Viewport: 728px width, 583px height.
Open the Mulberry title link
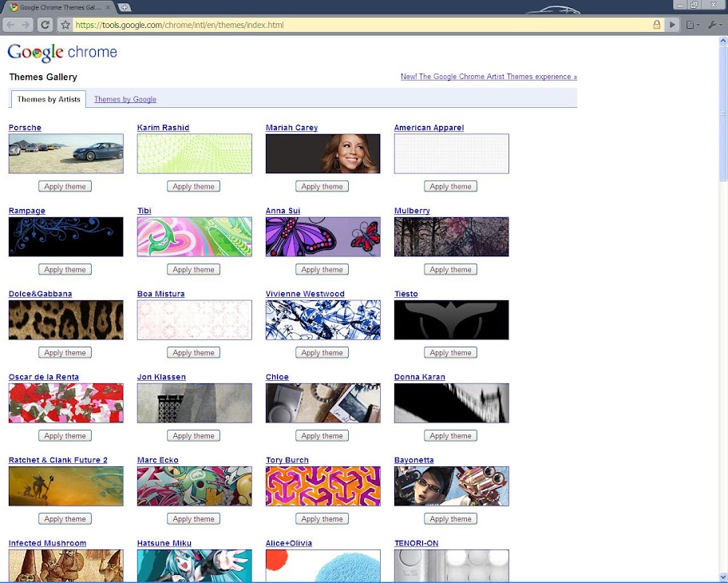412,210
